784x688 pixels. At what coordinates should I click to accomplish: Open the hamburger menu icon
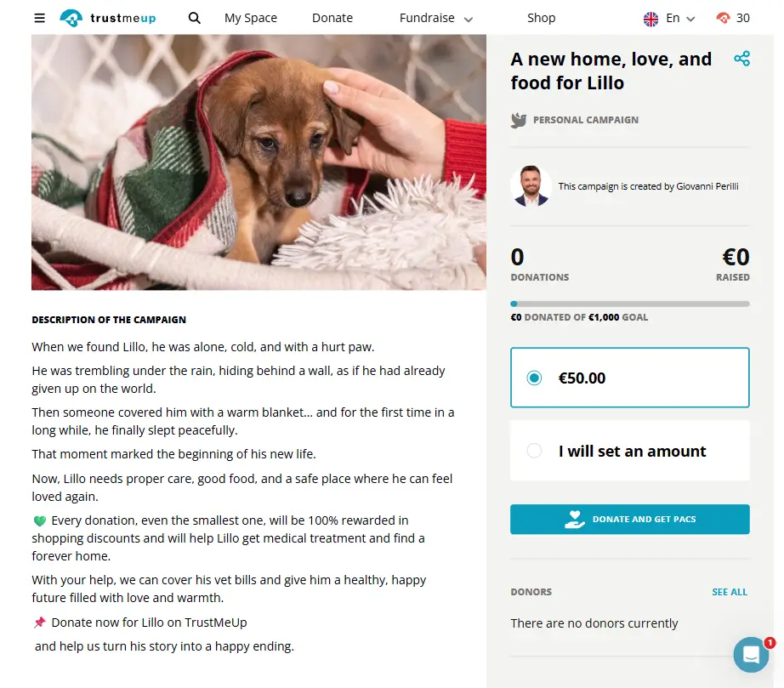click(39, 18)
